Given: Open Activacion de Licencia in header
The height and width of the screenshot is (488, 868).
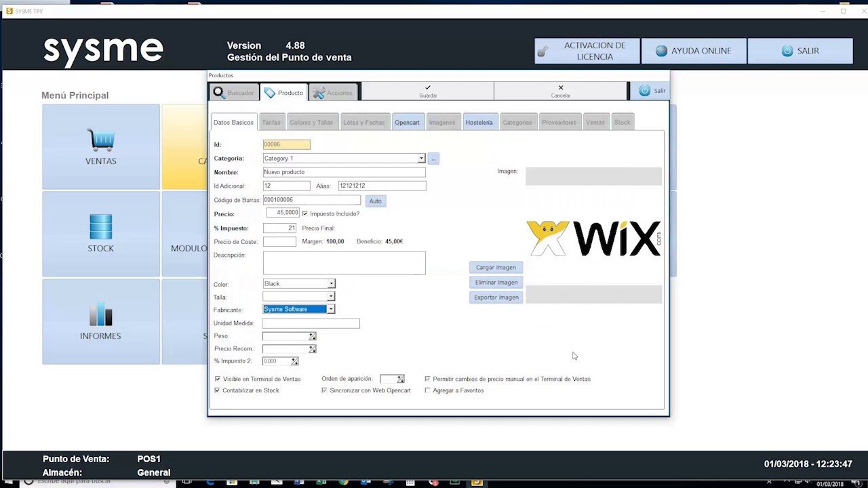Looking at the screenshot, I should pyautogui.click(x=587, y=51).
